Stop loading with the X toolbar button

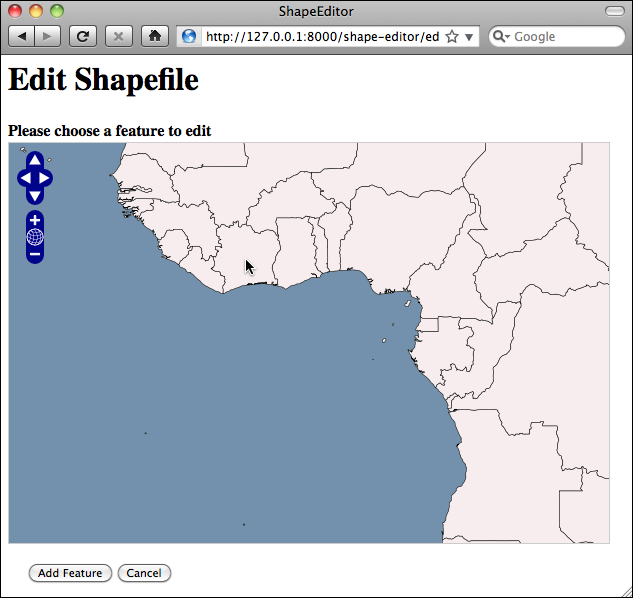[119, 37]
